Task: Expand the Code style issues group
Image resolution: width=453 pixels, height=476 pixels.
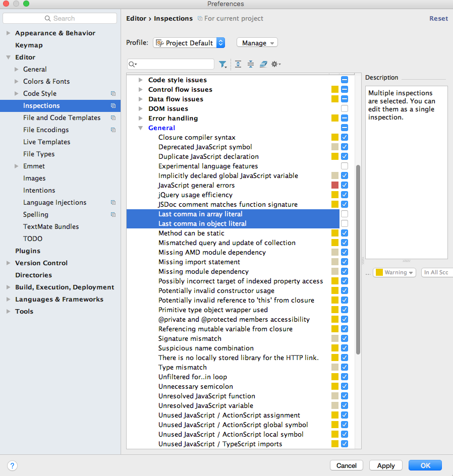Action: tap(141, 80)
